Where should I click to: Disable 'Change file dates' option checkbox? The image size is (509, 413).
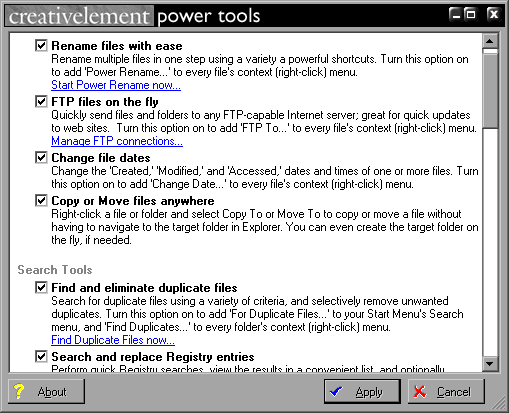pos(41,157)
